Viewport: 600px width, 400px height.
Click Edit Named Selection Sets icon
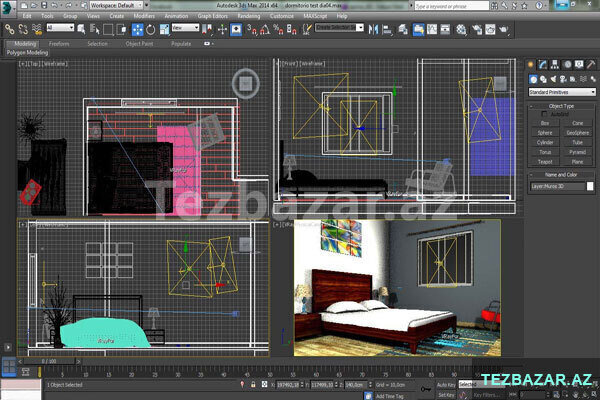307,29
